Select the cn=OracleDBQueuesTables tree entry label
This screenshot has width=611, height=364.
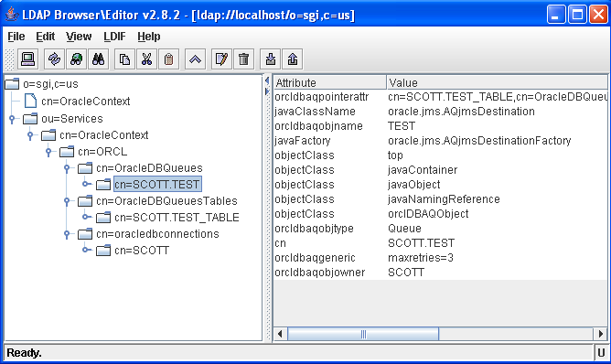pos(166,201)
